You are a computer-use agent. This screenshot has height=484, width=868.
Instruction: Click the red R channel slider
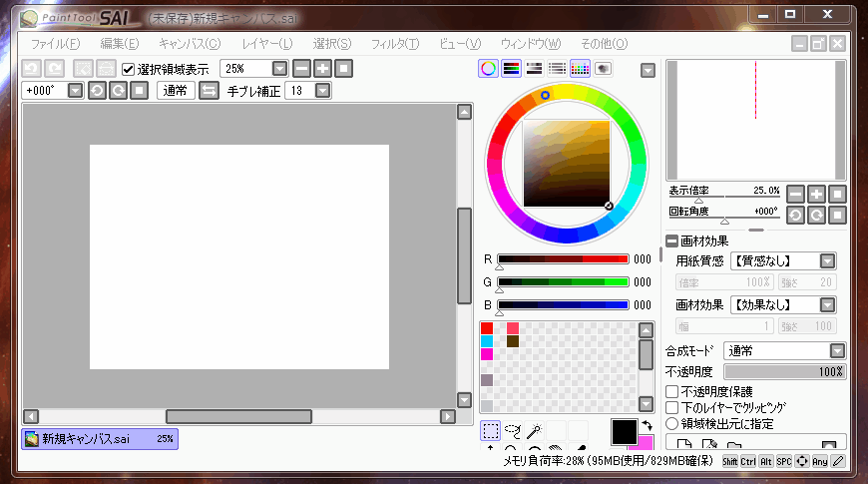coord(563,259)
